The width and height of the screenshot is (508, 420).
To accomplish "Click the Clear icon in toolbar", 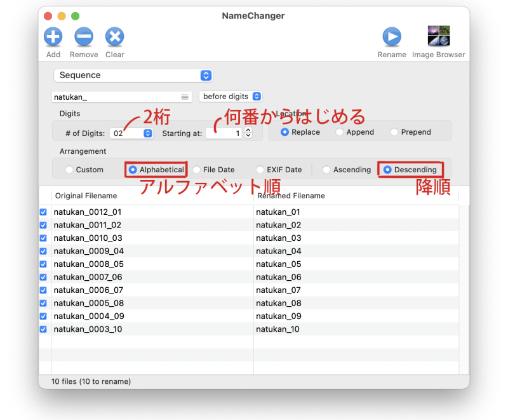I will (x=114, y=37).
